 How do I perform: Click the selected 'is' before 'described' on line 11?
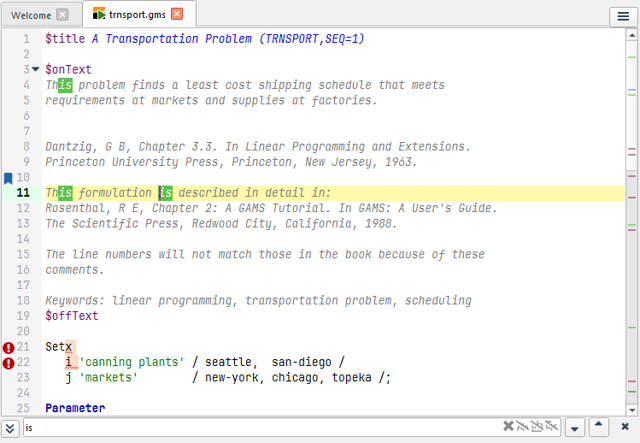pyautogui.click(x=165, y=193)
